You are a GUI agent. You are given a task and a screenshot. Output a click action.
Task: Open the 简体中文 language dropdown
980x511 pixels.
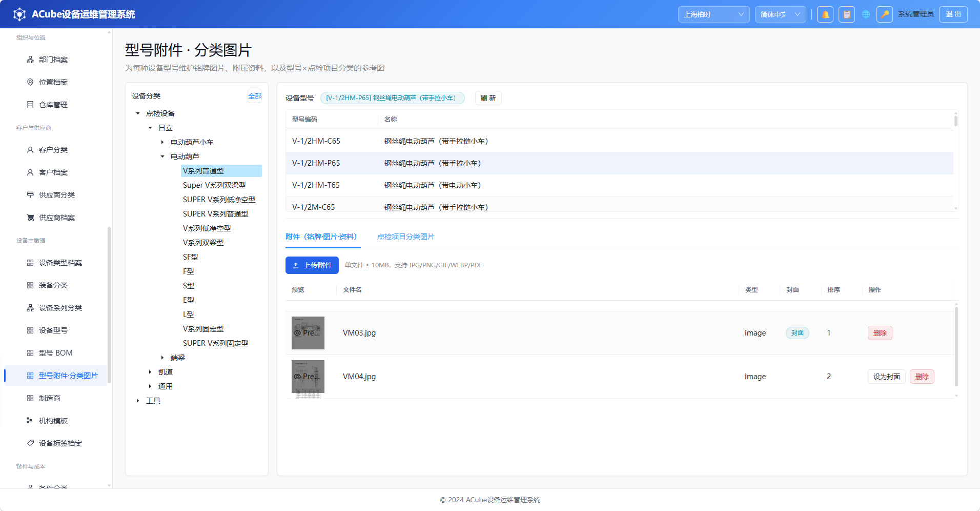[780, 14]
